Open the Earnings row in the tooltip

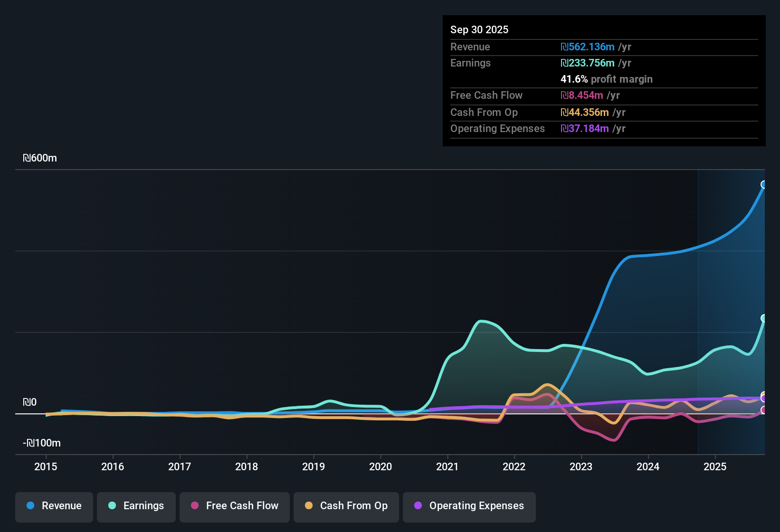[470, 63]
